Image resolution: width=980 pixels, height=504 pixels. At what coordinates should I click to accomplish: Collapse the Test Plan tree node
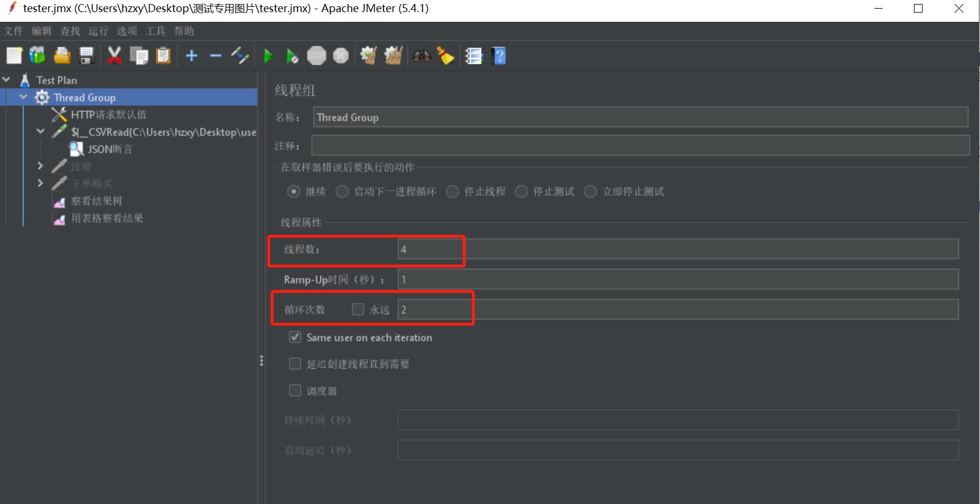point(6,79)
